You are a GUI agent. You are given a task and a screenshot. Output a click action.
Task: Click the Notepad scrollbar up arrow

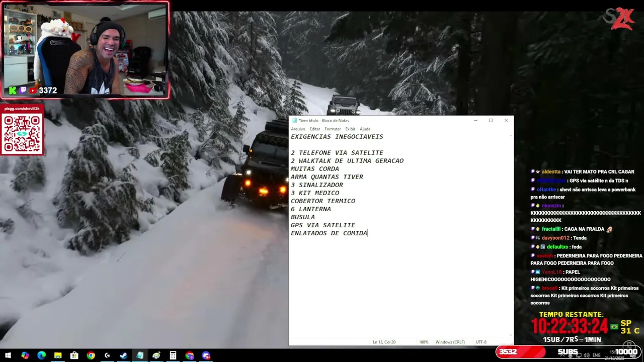[x=512, y=135]
